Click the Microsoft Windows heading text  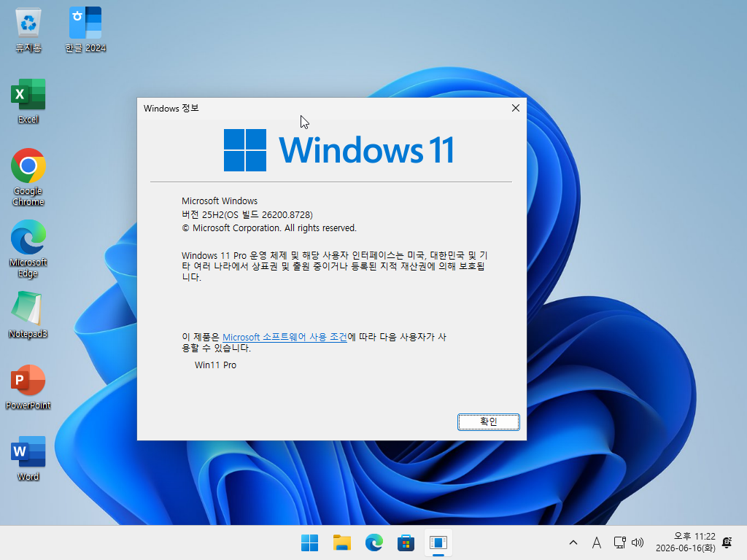click(x=220, y=201)
